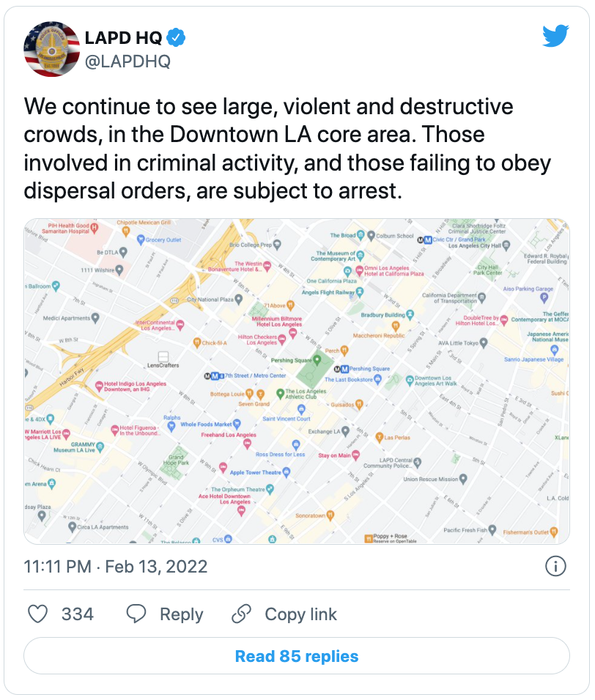Image resolution: width=595 pixels, height=700 pixels.
Task: Open the tweet timestamp Feb 13, 2022
Action: click(x=116, y=566)
